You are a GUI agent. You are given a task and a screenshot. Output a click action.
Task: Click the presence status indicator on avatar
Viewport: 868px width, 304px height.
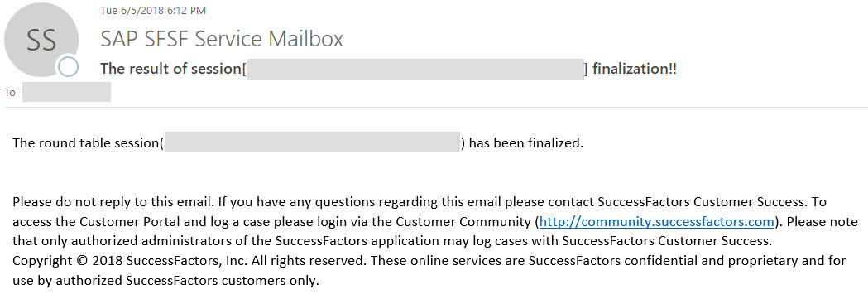(68, 67)
